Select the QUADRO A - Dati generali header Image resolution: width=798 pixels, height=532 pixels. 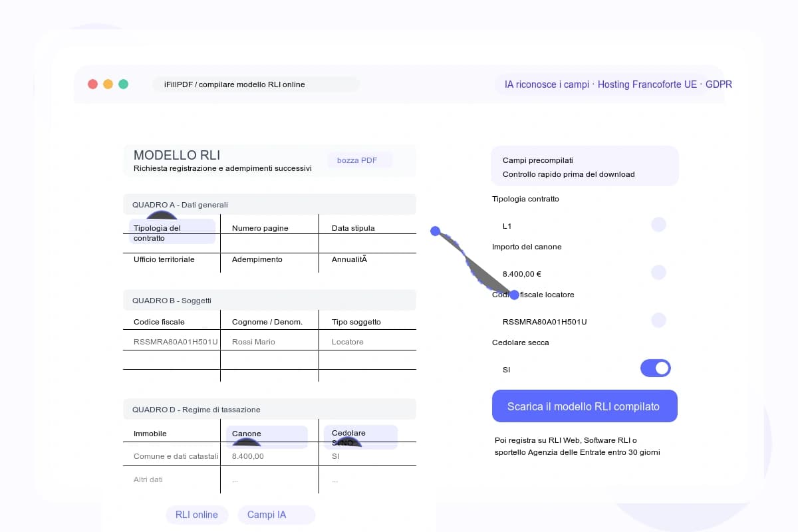pos(269,204)
